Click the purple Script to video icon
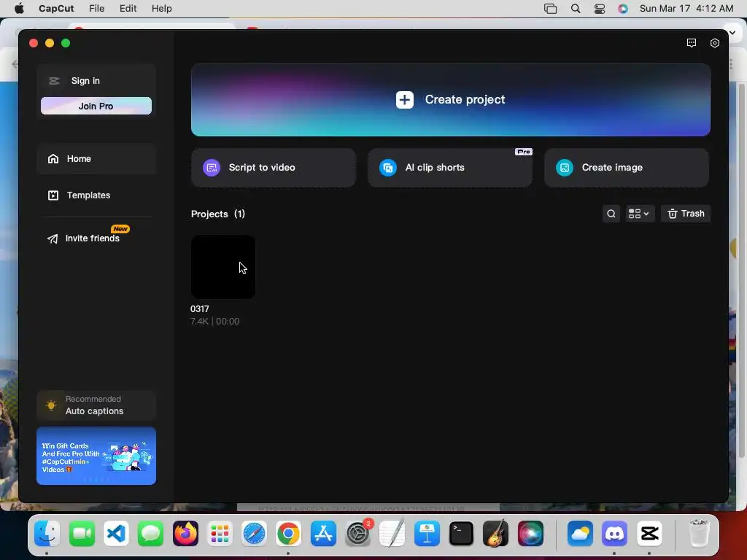This screenshot has width=747, height=560. pos(212,168)
